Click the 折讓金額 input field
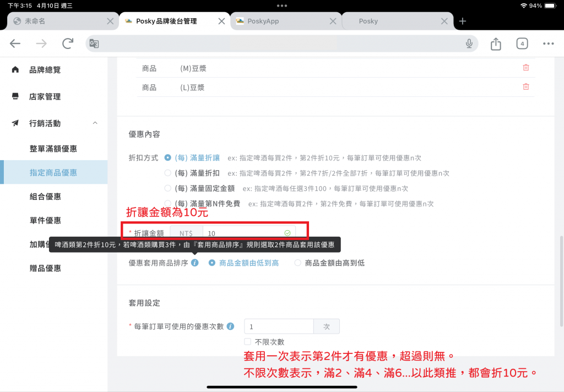564x392 pixels. [249, 233]
